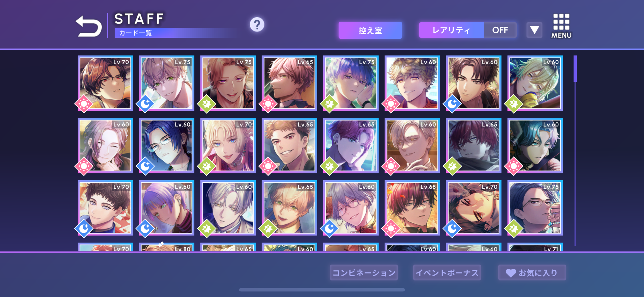Select the Lv.70 blonde blue-eyed card
This screenshot has height=297, width=644.
(x=228, y=146)
